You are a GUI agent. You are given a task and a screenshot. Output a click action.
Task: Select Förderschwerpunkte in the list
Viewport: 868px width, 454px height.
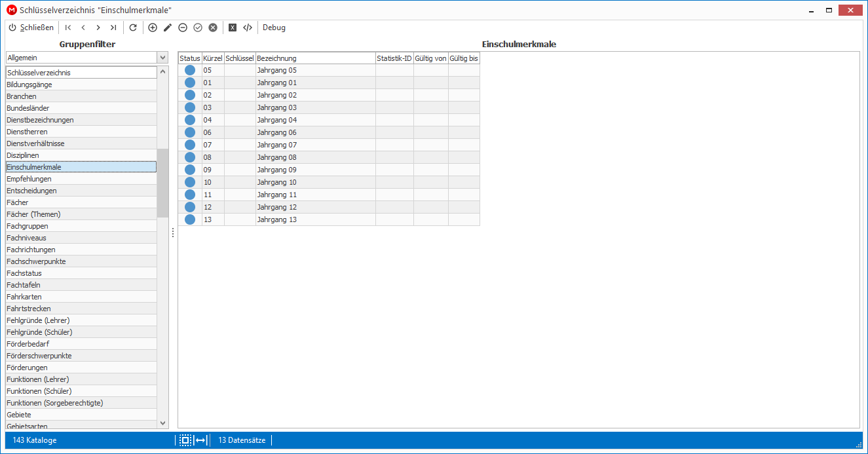click(81, 356)
